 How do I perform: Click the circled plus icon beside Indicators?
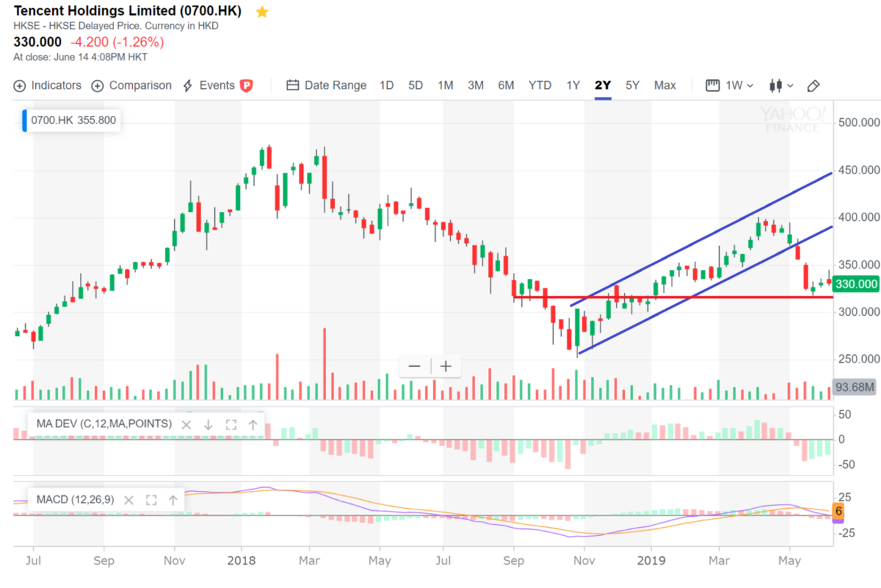pos(20,86)
